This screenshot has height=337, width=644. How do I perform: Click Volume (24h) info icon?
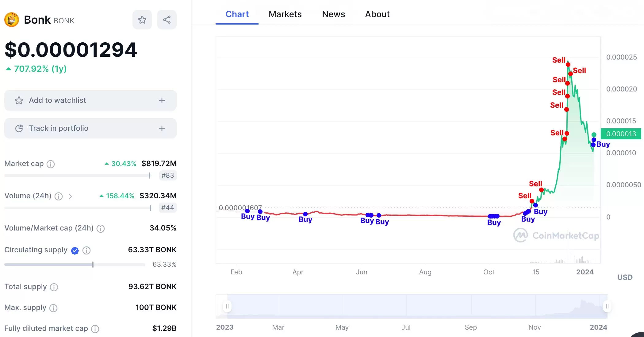coord(59,196)
